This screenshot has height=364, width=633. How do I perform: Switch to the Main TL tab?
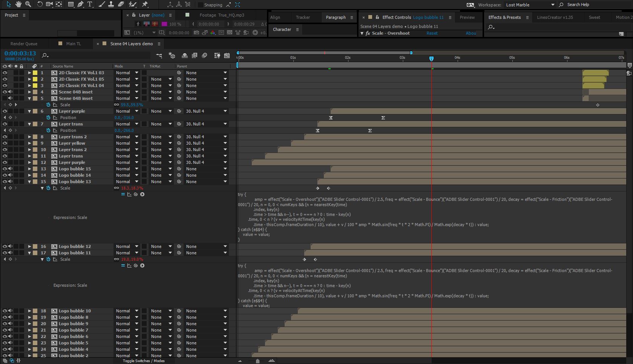(x=73, y=44)
